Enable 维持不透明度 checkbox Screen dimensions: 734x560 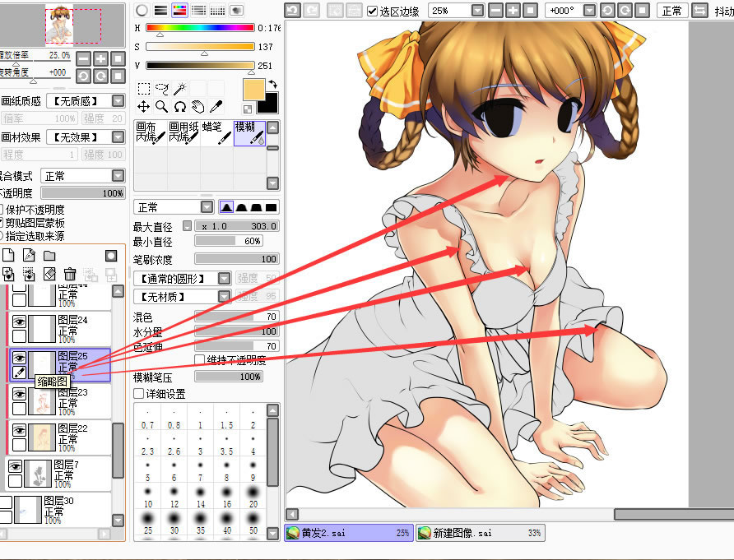pos(199,360)
